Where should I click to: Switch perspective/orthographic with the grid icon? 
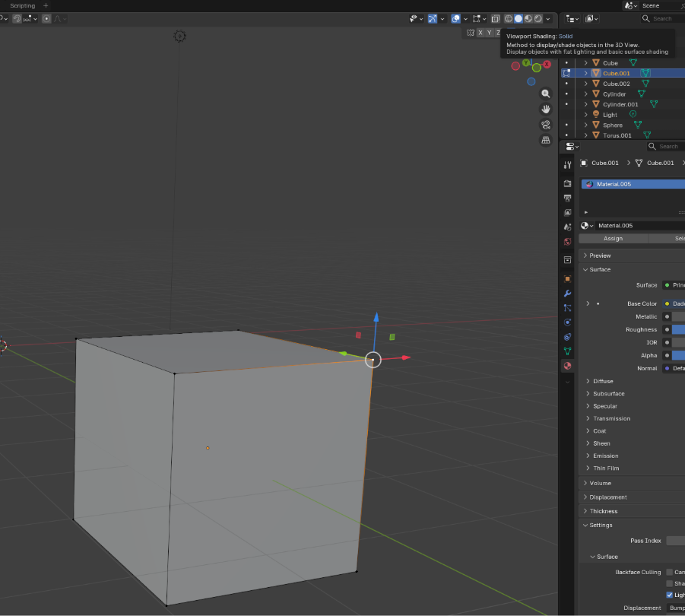click(546, 141)
